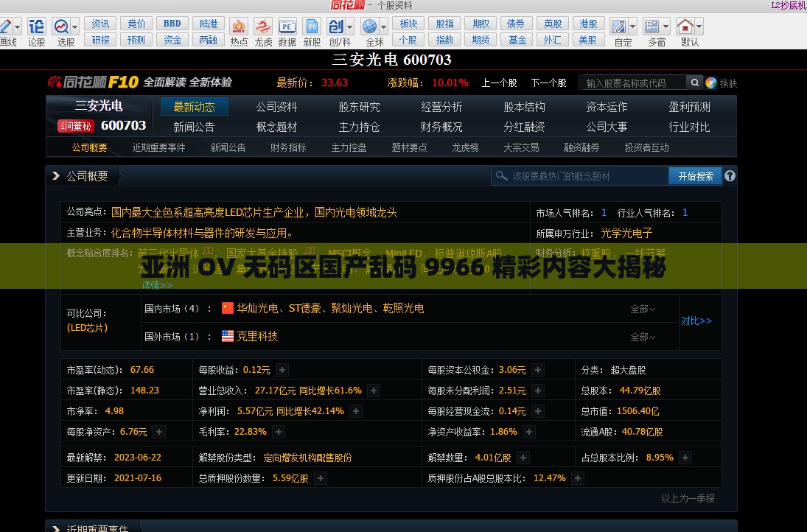Expand the dropdown arrow next to 画线

click(17, 27)
